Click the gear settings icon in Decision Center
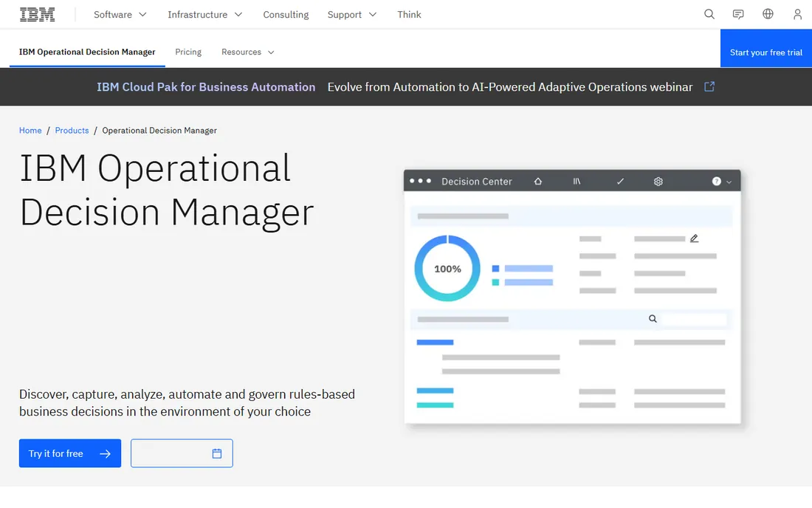This screenshot has width=812, height=508. [658, 181]
